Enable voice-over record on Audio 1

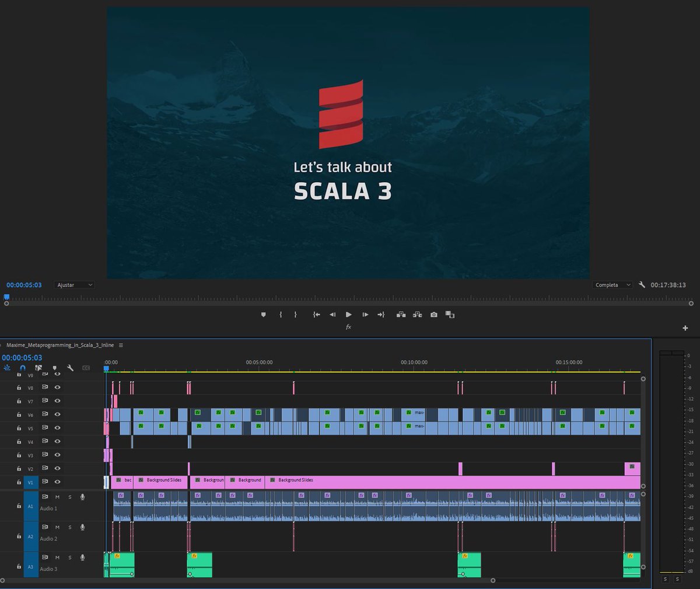(82, 497)
